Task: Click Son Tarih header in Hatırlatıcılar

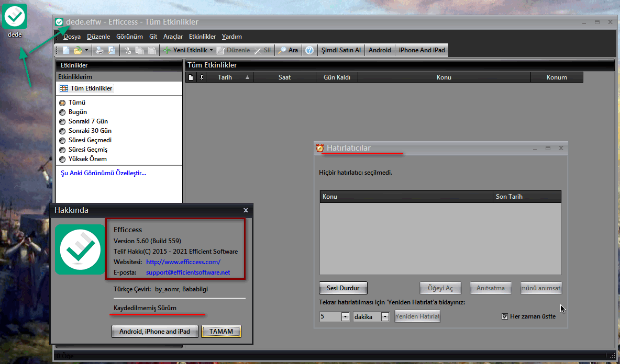Action: click(x=527, y=197)
